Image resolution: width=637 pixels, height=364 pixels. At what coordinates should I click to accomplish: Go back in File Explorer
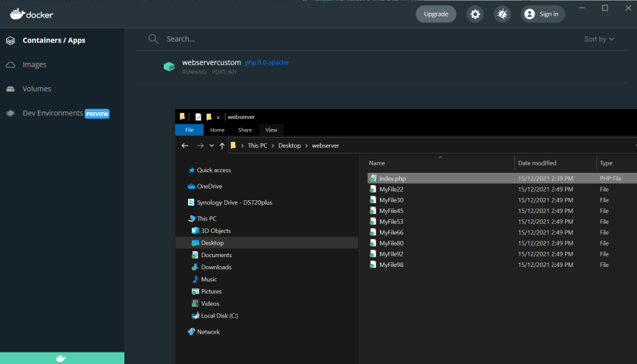point(185,146)
